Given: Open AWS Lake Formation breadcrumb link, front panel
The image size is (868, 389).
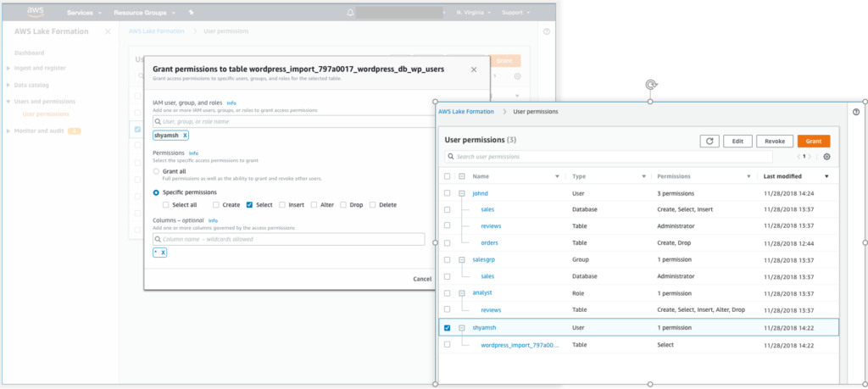Looking at the screenshot, I should (466, 111).
